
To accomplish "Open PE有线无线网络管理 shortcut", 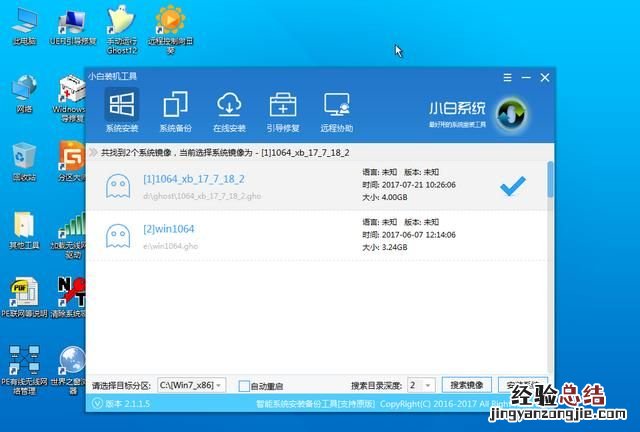I will point(24,370).
